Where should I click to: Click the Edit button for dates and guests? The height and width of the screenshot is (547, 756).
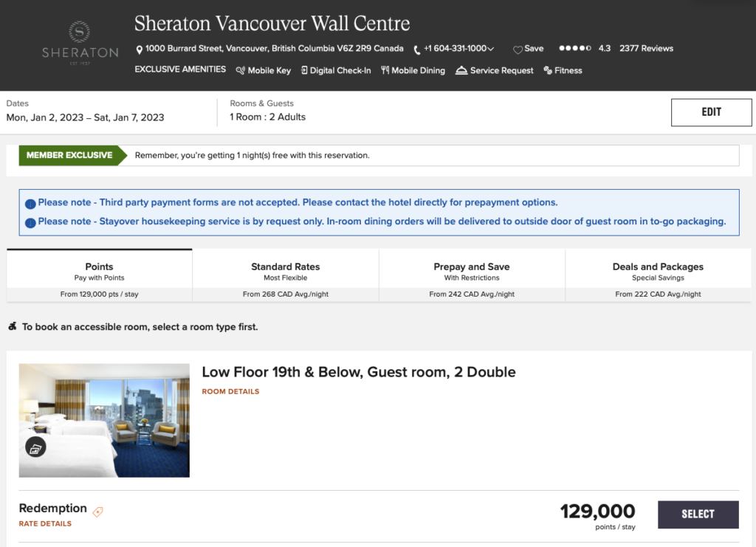point(711,112)
